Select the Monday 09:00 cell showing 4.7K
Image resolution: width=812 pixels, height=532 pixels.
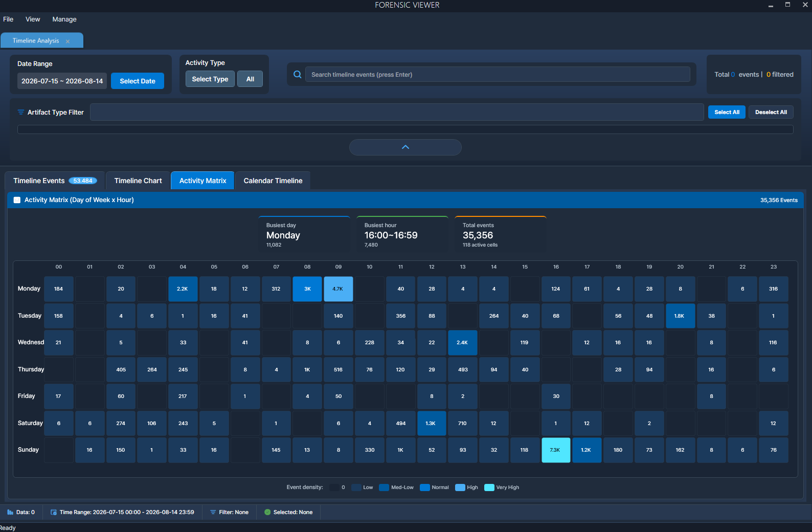(x=338, y=289)
